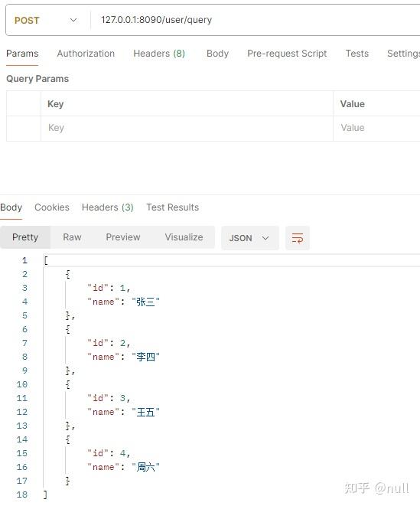Viewport: 420px width, 506px height.
Task: Switch to the Authorization tab
Action: coord(86,54)
